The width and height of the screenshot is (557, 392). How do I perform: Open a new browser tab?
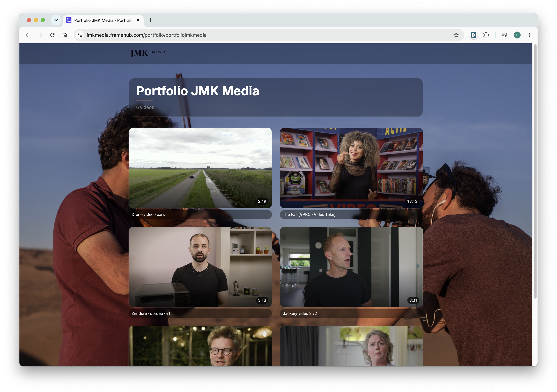point(150,20)
